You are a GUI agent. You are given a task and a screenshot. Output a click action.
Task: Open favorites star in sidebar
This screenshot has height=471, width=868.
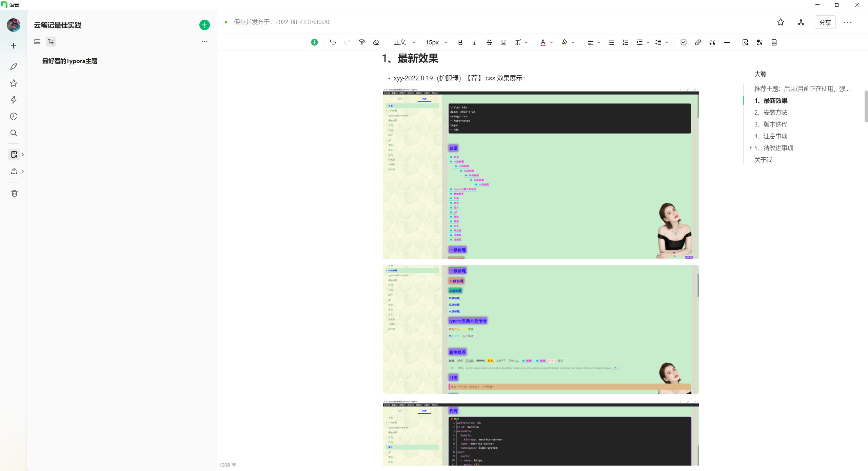pyautogui.click(x=14, y=83)
